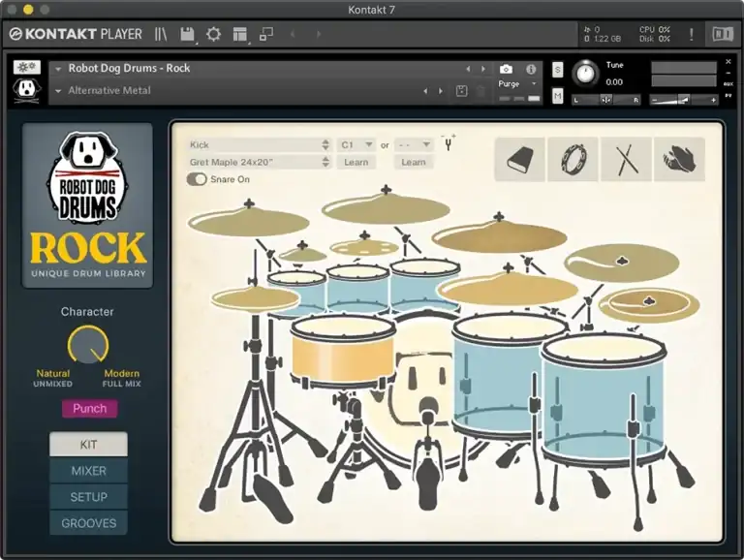The image size is (744, 560).
Task: Switch to the KIT tab
Action: click(x=89, y=445)
